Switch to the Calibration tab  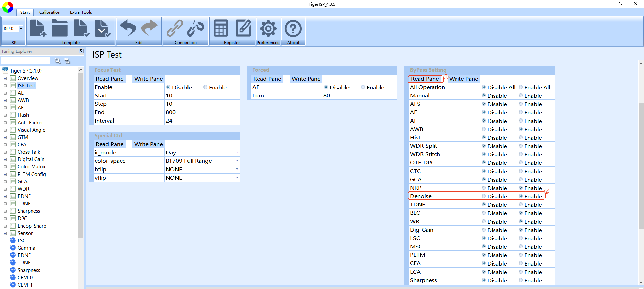pyautogui.click(x=50, y=12)
